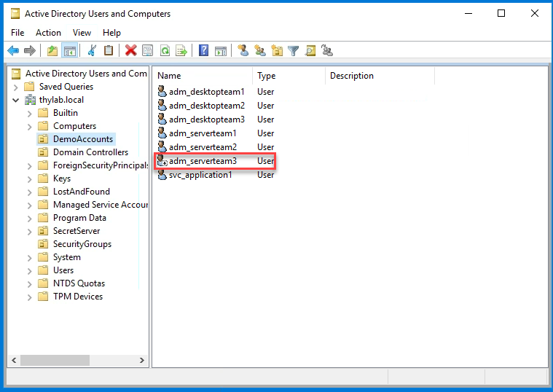Expand the Saved Queries node
553x392 pixels.
point(16,87)
